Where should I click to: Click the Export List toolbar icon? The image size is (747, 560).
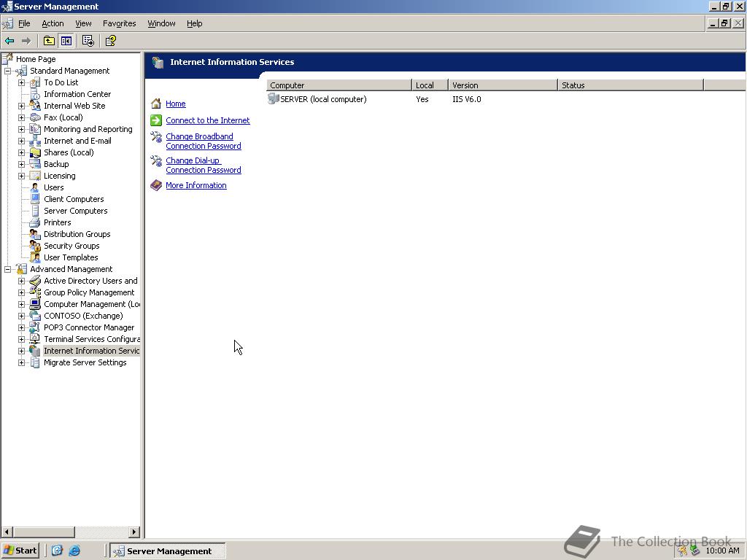click(x=88, y=41)
